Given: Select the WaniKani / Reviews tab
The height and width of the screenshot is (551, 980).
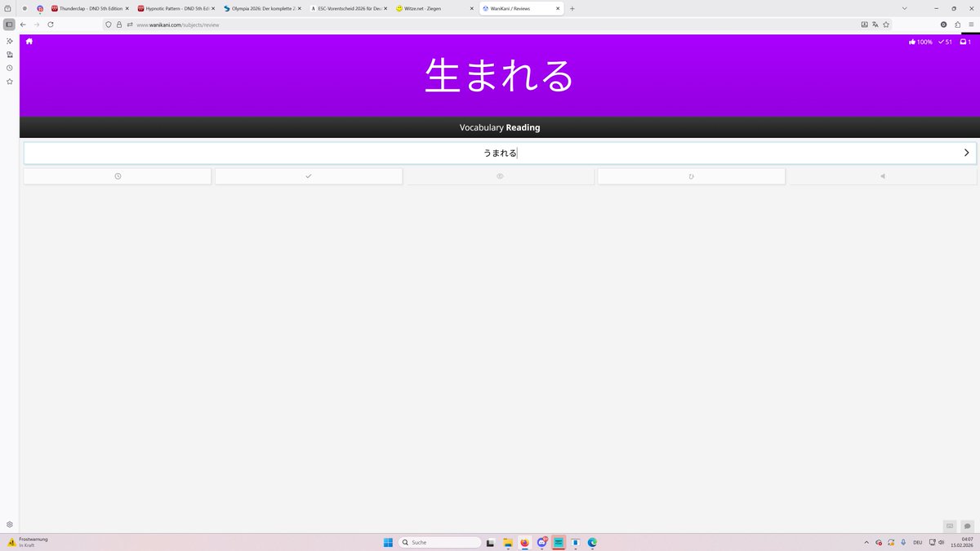Looking at the screenshot, I should pyautogui.click(x=519, y=8).
